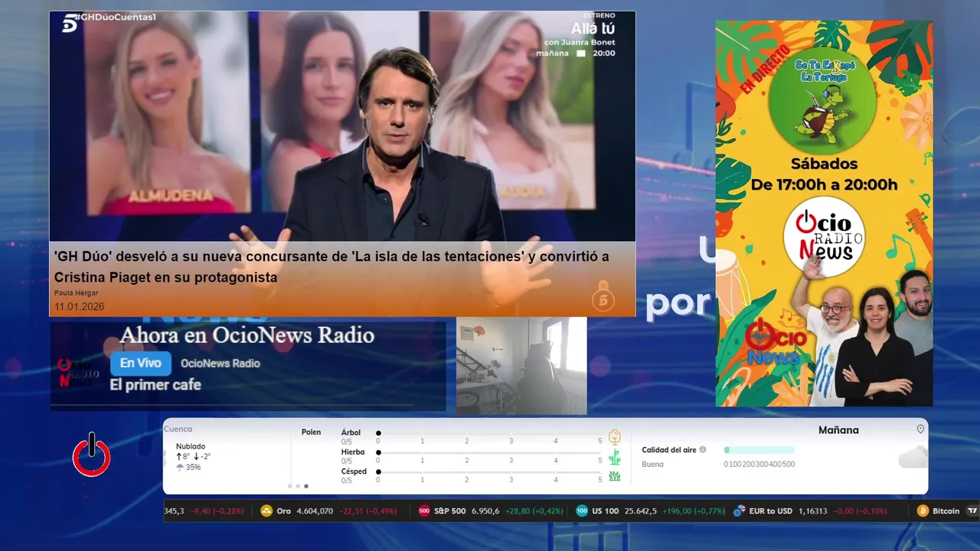Click the EUR to USD flag icon
Viewport: 980px width, 551px height.
click(739, 511)
